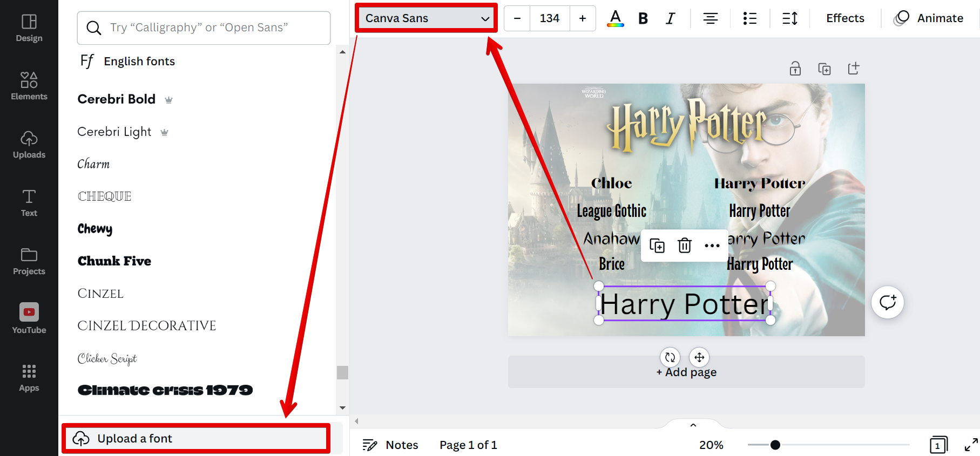Select the Cheque font
The height and width of the screenshot is (456, 980).
pos(104,196)
